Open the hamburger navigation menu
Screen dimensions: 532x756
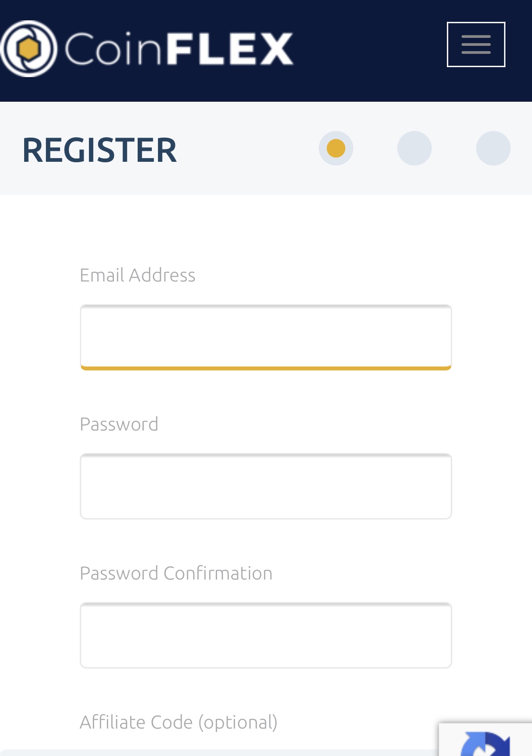pos(476,44)
